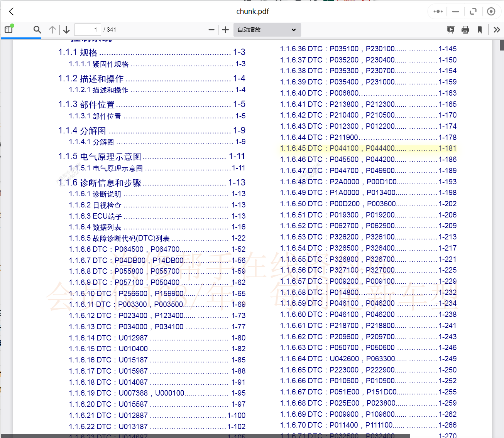The width and height of the screenshot is (504, 438).
Task: Open the three-dots more options menu
Action: 438,12
